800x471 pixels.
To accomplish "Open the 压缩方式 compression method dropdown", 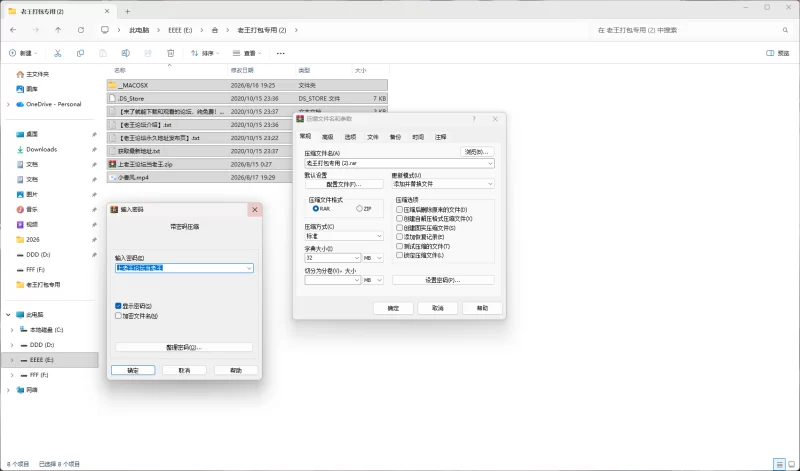I will (379, 236).
